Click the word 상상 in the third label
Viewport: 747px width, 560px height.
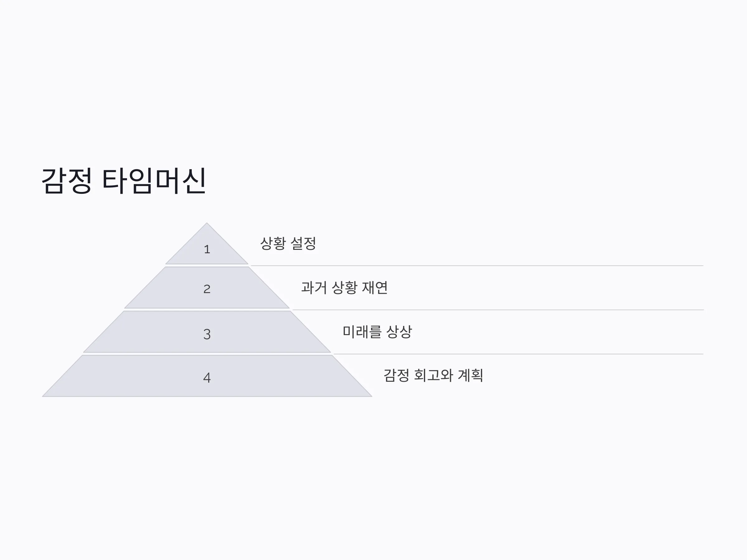[x=399, y=332]
